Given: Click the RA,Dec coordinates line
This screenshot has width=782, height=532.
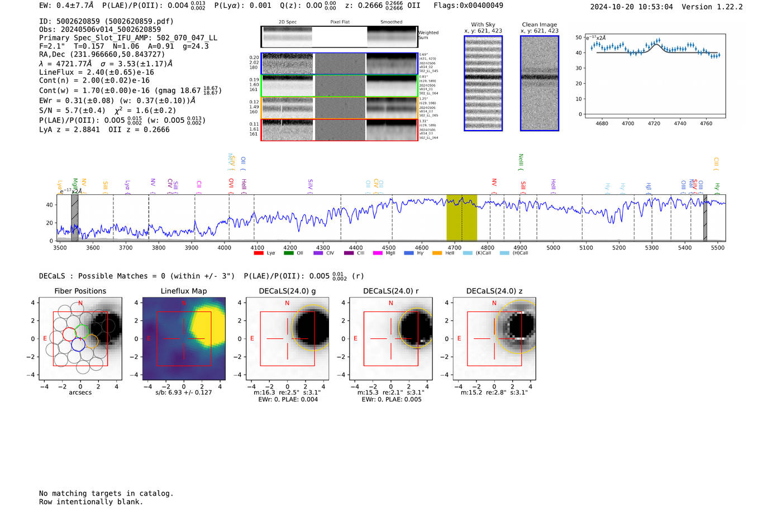Looking at the screenshot, I should click(102, 54).
